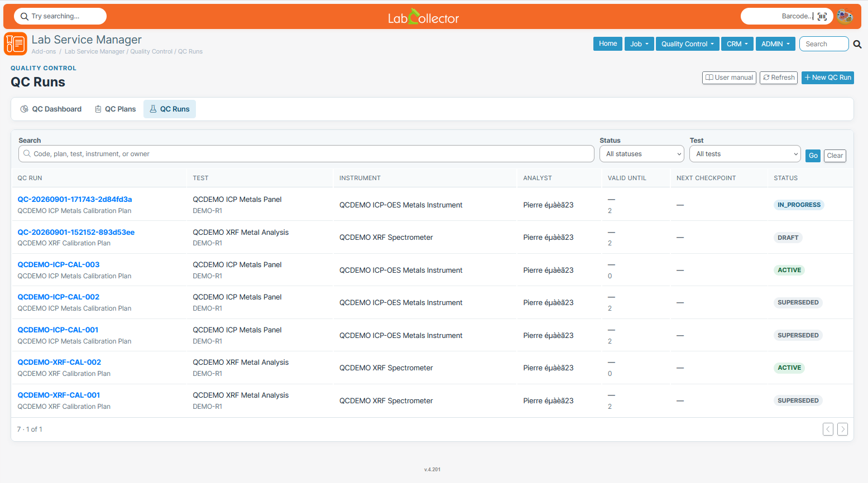
Task: Expand the All tests dropdown
Action: 745,154
